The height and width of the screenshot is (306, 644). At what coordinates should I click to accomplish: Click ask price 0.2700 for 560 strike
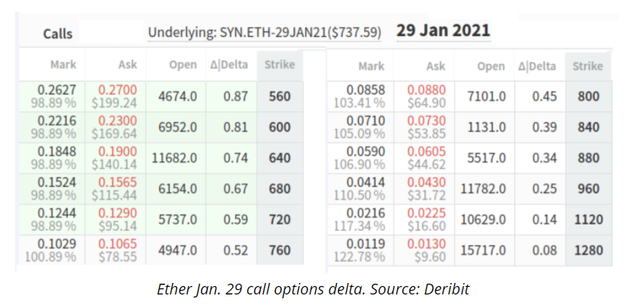[x=118, y=89]
